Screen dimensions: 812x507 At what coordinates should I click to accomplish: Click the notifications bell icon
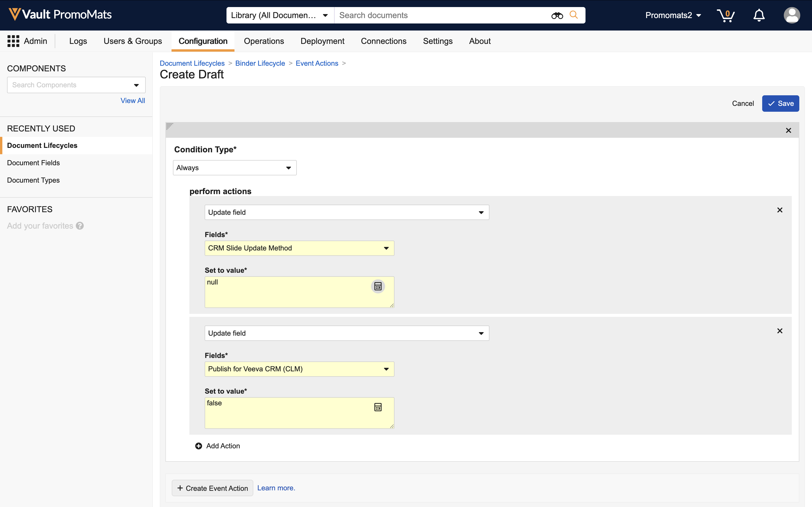[759, 15]
